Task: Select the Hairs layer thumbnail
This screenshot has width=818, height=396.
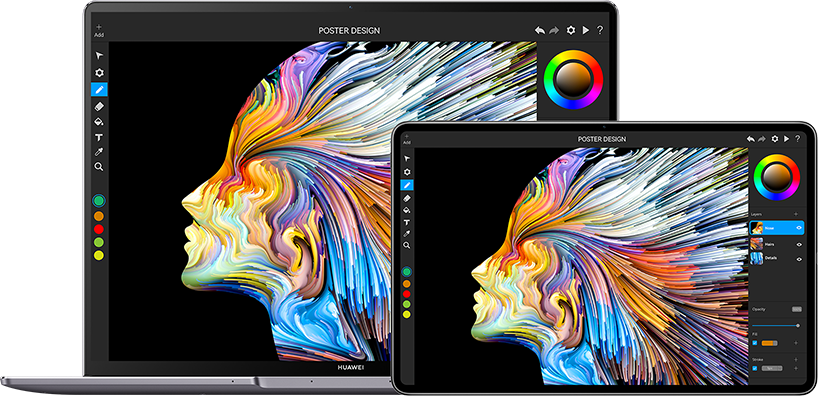Action: [x=757, y=244]
